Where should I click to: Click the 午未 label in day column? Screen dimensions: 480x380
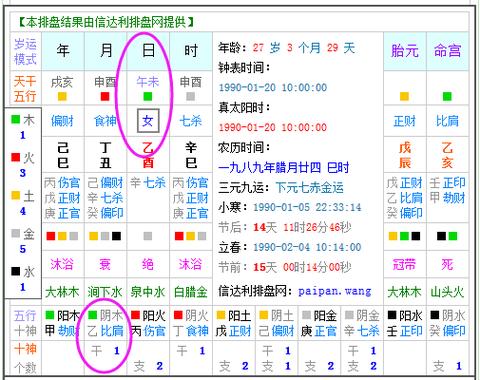pos(148,82)
